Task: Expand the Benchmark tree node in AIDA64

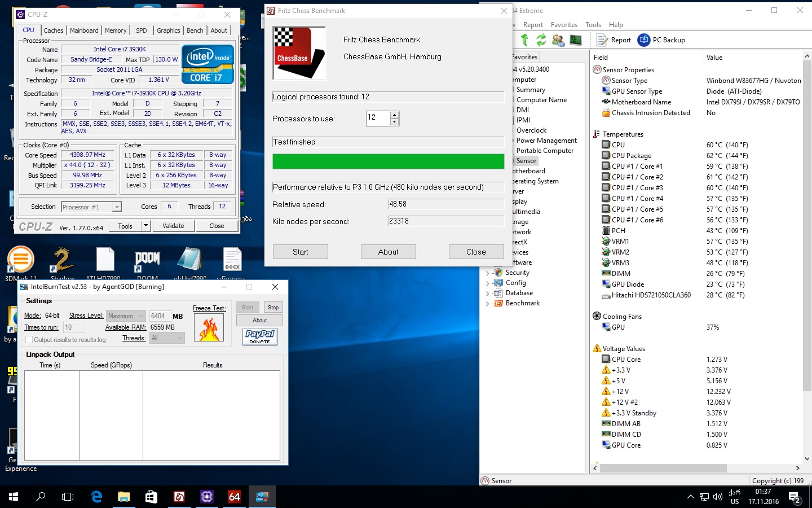Action: [488, 304]
